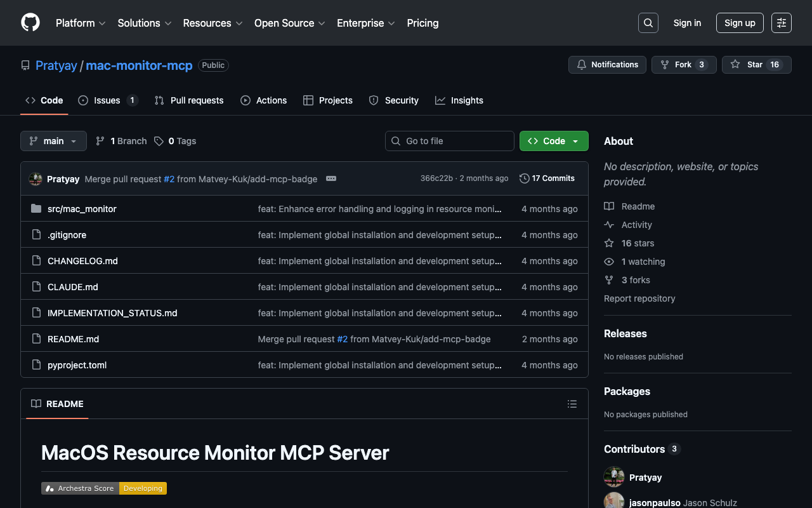Click the GitHub logo icon

pos(30,23)
